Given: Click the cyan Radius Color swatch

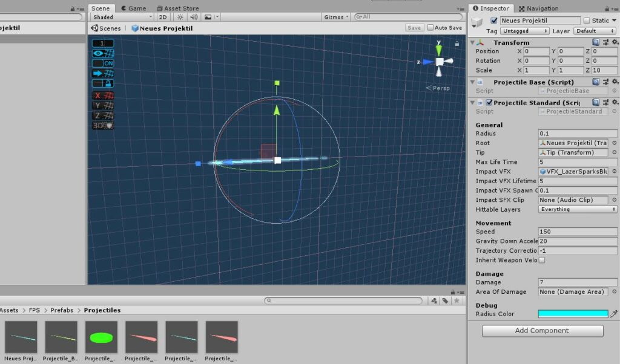Looking at the screenshot, I should [x=573, y=314].
